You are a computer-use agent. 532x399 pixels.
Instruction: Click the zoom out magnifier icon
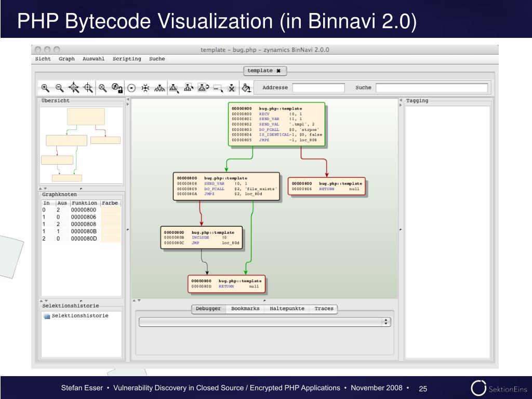tap(59, 88)
